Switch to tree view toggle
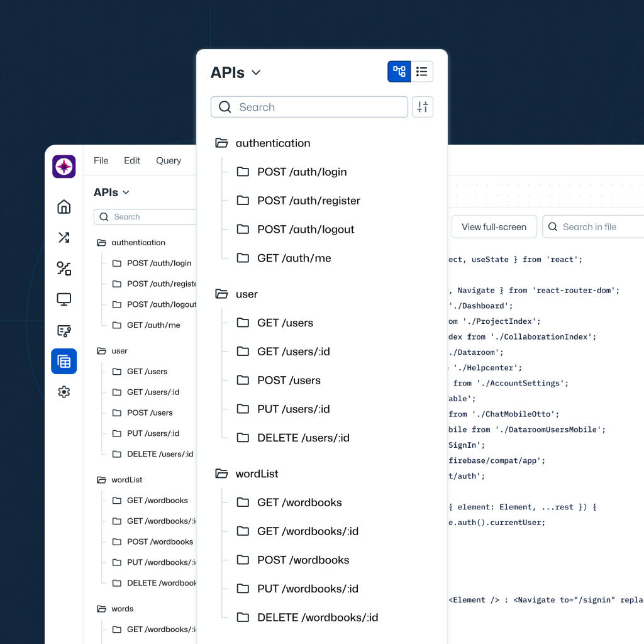 pyautogui.click(x=399, y=72)
